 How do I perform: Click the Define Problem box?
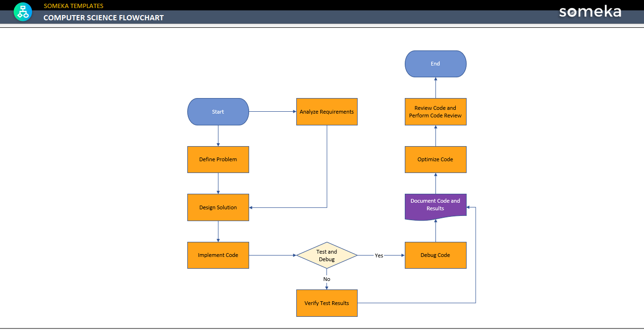coord(218,159)
